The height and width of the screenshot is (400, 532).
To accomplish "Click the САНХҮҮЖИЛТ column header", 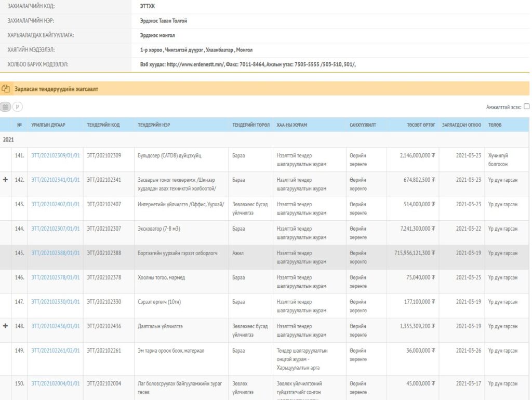I will (x=363, y=125).
